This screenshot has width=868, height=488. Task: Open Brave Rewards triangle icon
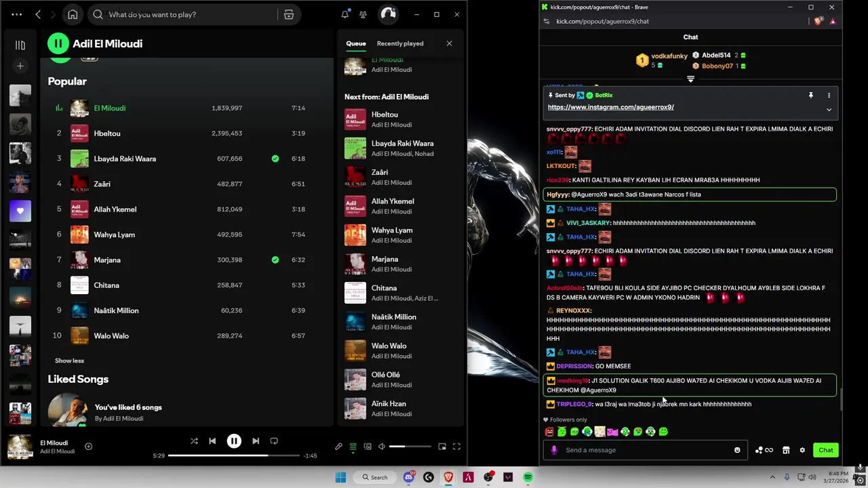(x=833, y=21)
